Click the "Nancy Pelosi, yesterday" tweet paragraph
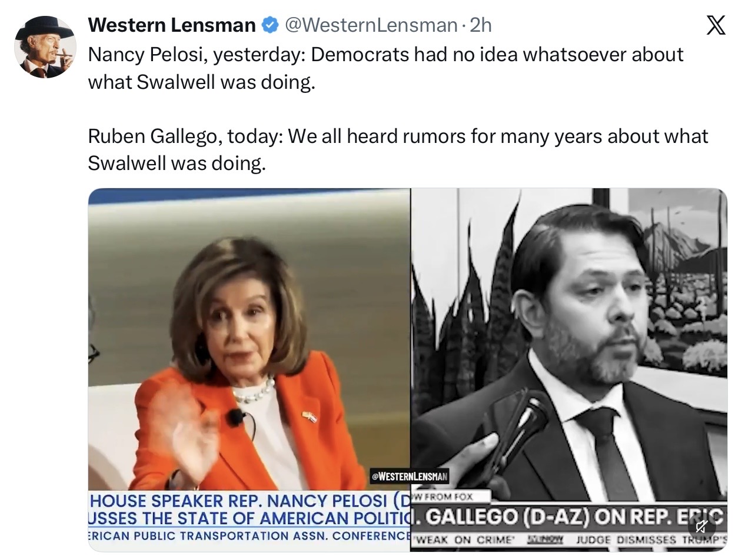The width and height of the screenshot is (745, 560). [385, 68]
